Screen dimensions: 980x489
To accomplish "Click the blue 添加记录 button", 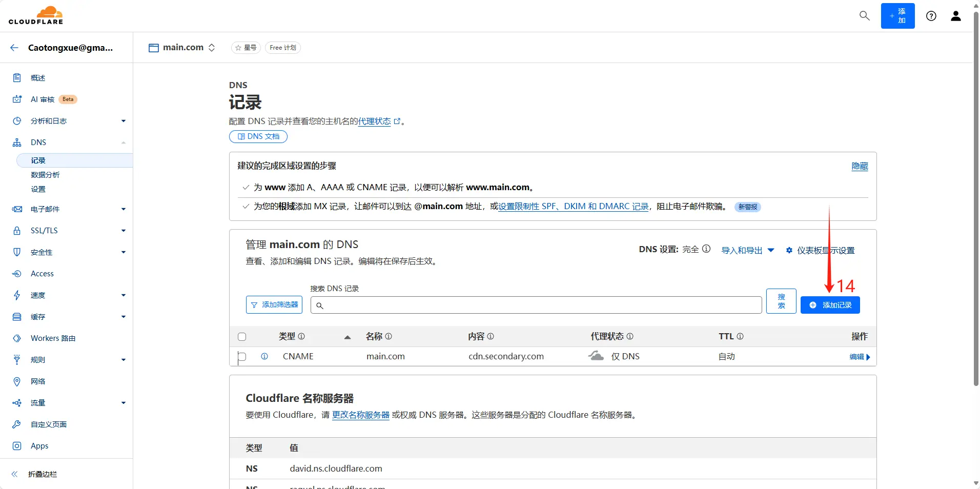I will click(830, 305).
